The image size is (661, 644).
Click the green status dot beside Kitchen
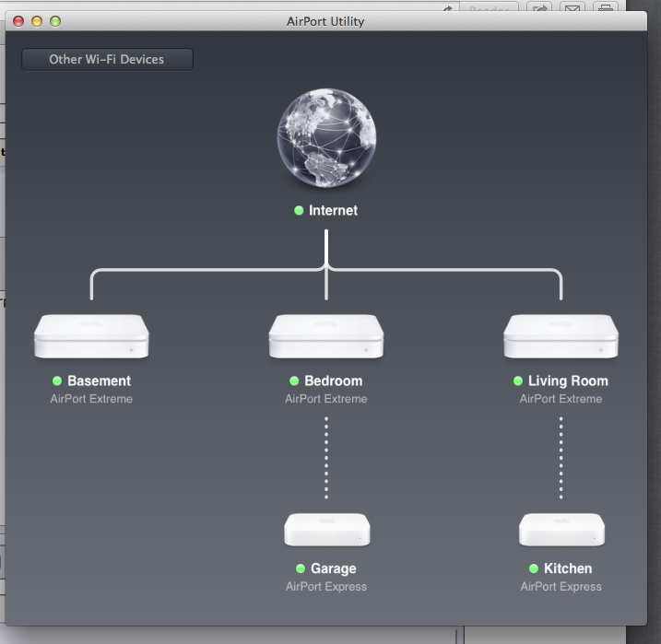pos(534,568)
